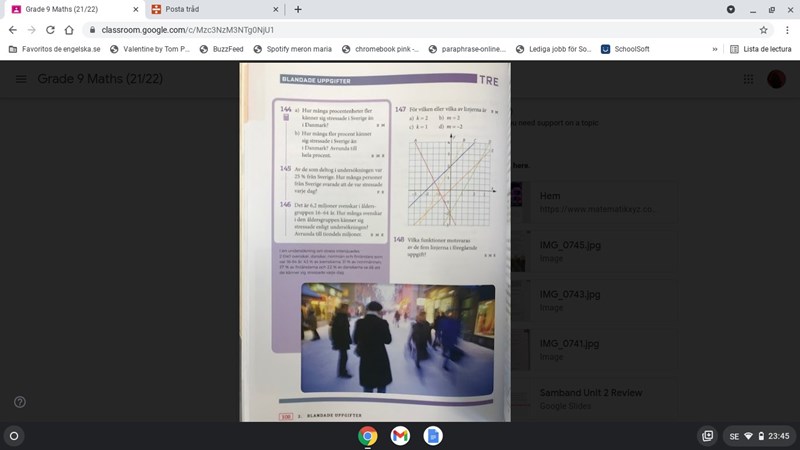Open the Lista de lectura reading list
Viewport: 800px width, 450px height.
[x=760, y=49]
